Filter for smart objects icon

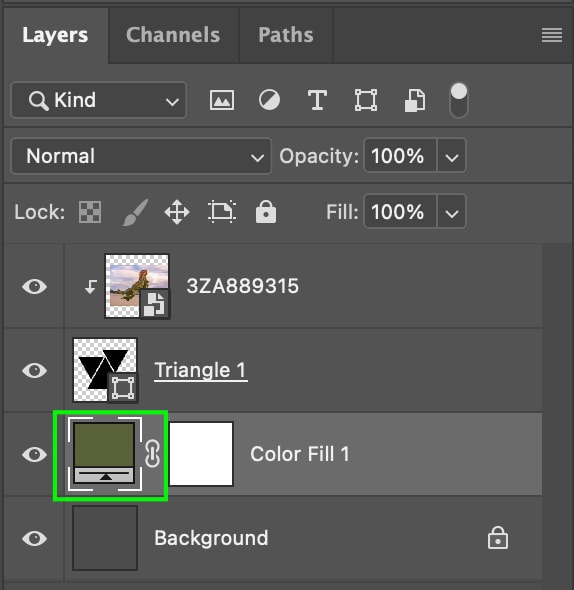[415, 100]
